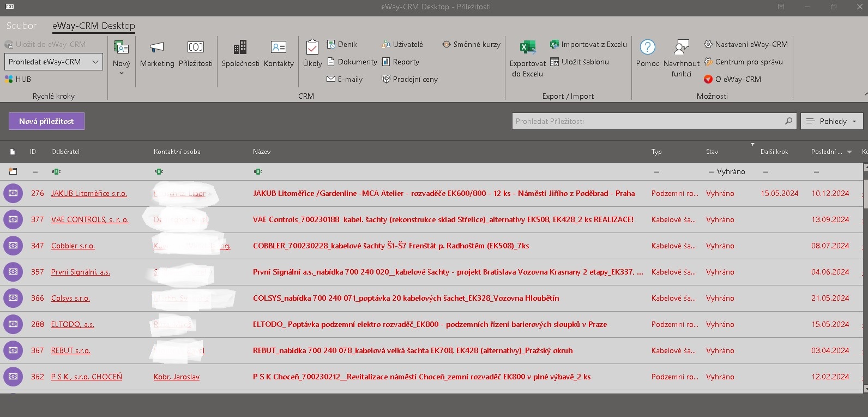The width and height of the screenshot is (868, 417).
Task: Sort by the Další krok column header
Action: click(774, 152)
